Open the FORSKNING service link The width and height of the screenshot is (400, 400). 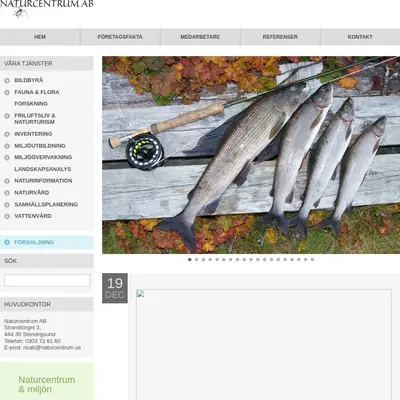click(31, 104)
